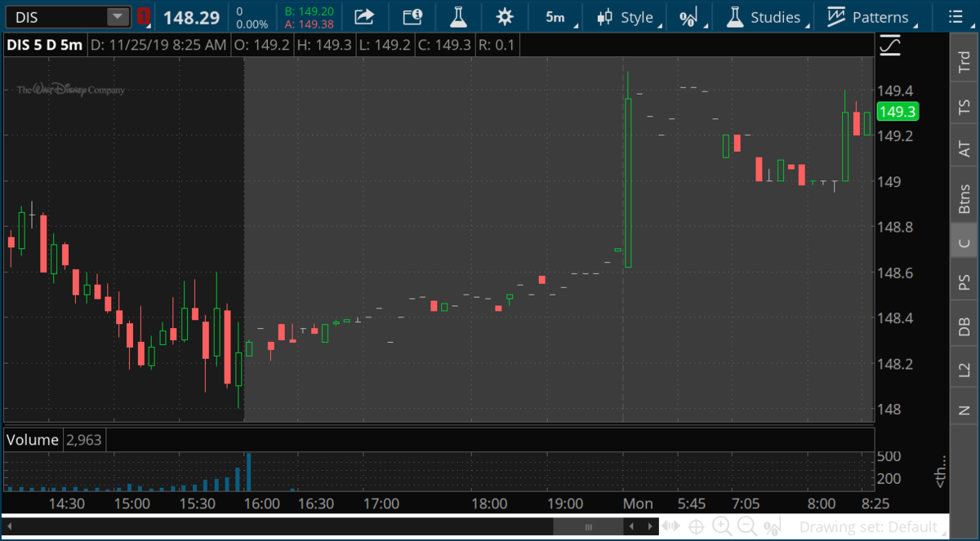The width and height of the screenshot is (980, 541).
Task: Click the Volume study label
Action: 33,440
